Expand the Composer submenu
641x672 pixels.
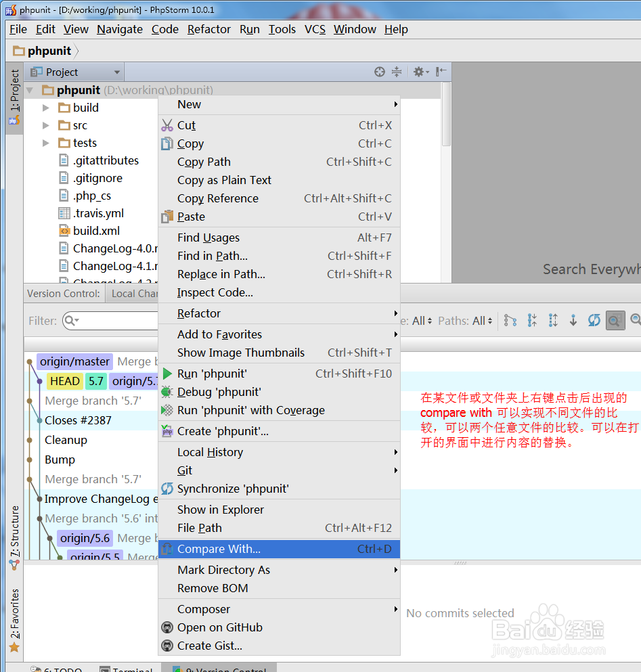(279, 609)
